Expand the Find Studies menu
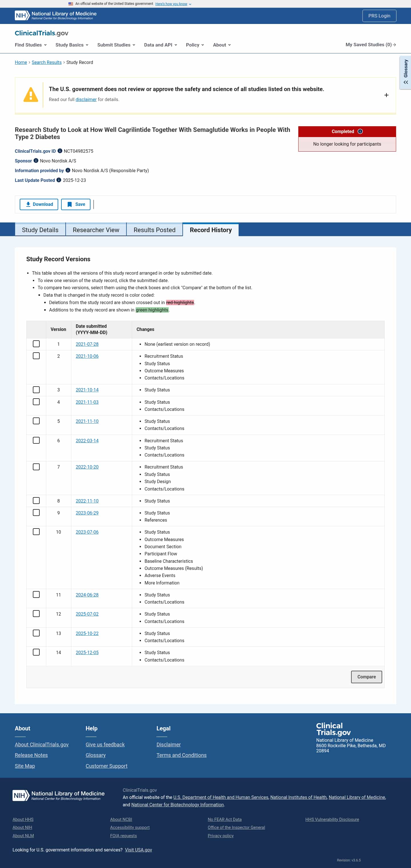The height and width of the screenshot is (868, 411). [31, 45]
